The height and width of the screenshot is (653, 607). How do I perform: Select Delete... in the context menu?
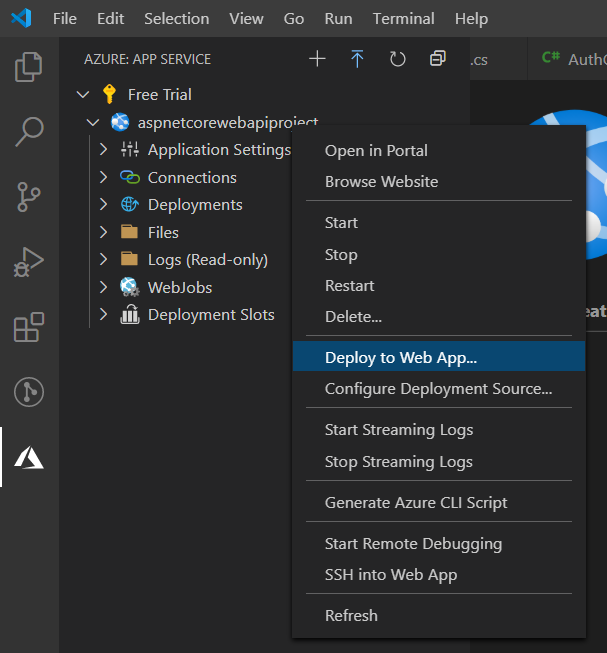439,317
